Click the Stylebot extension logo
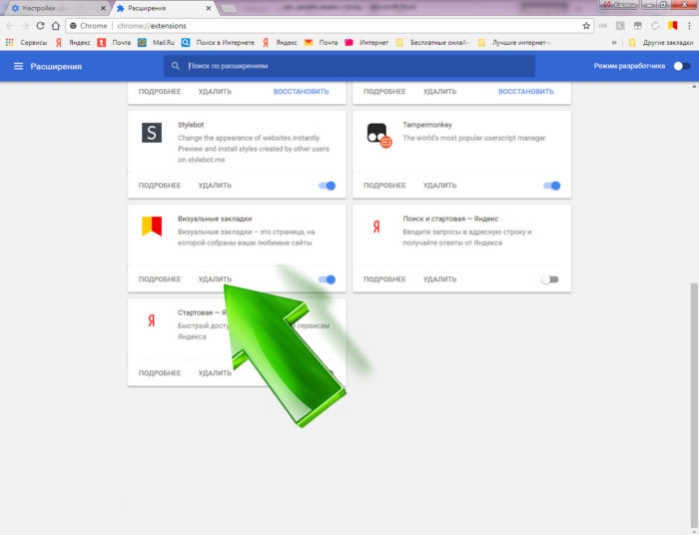 click(x=152, y=133)
